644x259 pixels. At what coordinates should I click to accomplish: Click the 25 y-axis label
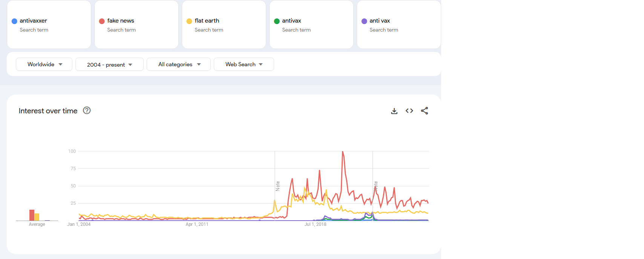click(73, 203)
